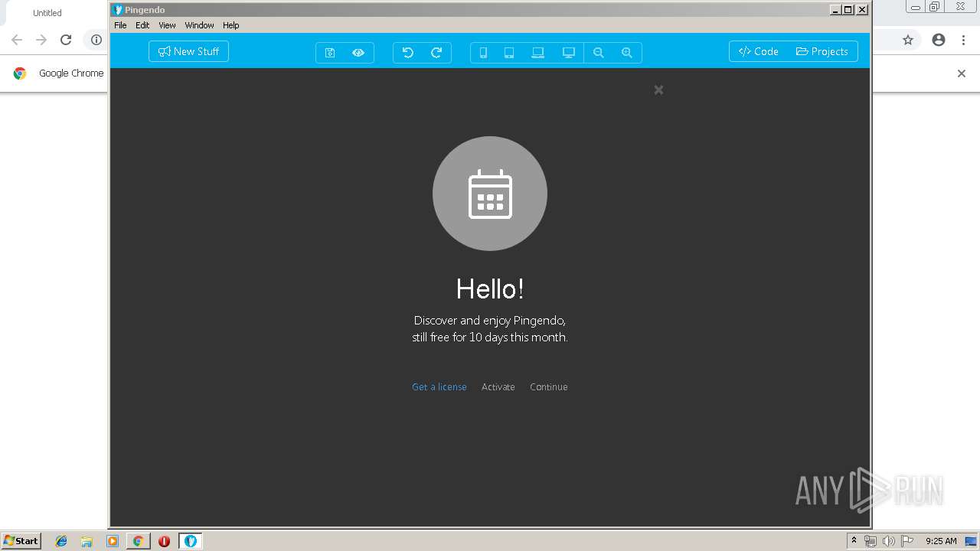The width and height of the screenshot is (980, 551).
Task: Open the Projects panel
Action: [x=822, y=51]
